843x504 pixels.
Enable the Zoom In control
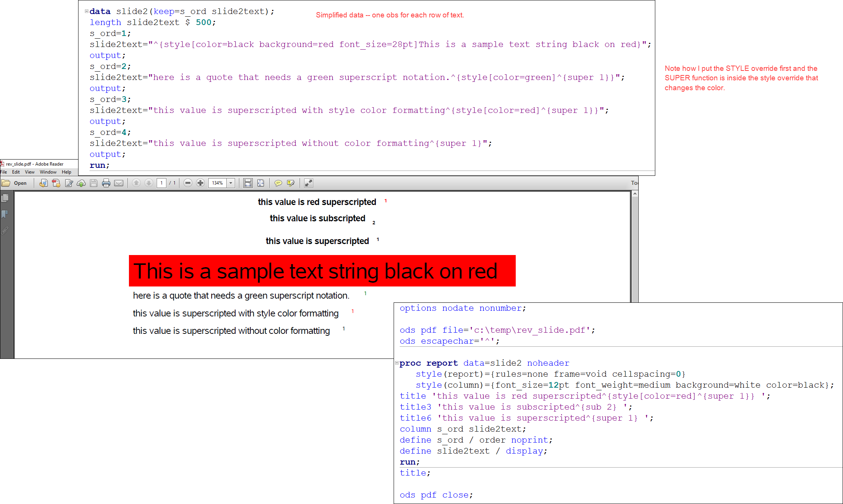pyautogui.click(x=200, y=183)
